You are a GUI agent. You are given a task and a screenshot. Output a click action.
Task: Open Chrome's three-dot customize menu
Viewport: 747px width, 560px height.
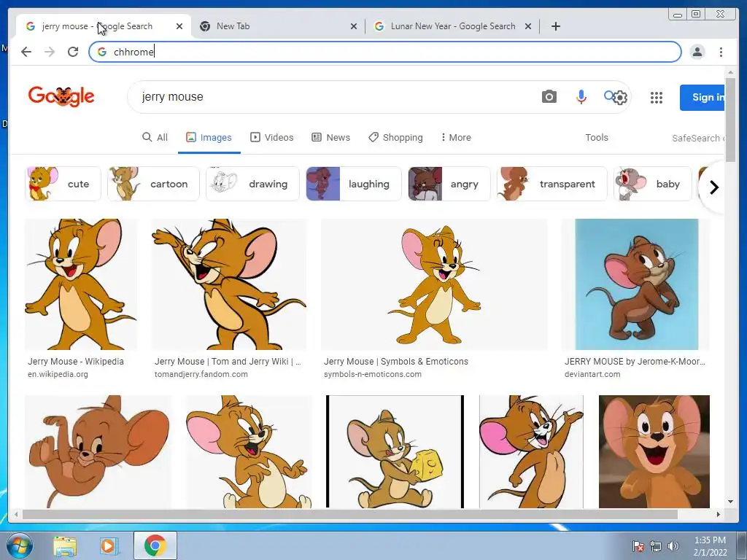(721, 52)
